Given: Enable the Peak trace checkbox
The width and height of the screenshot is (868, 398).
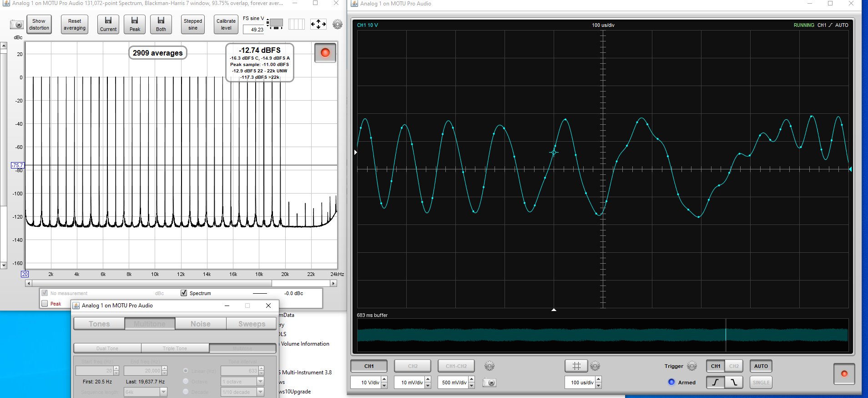Looking at the screenshot, I should click(45, 303).
